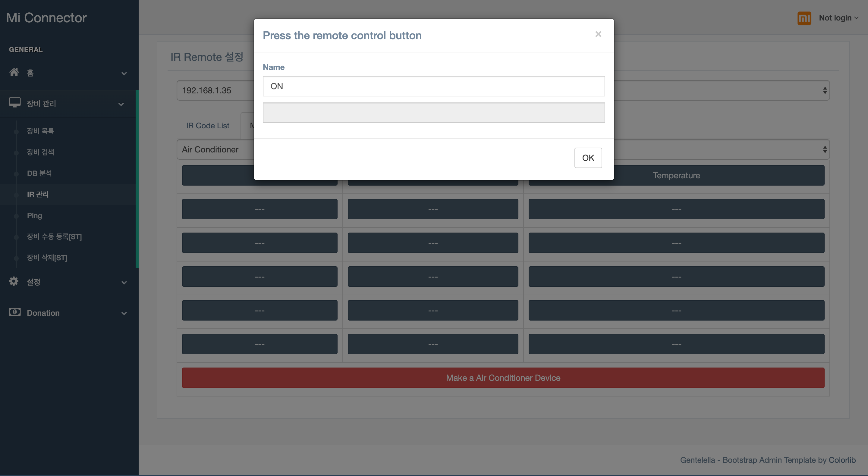This screenshot has width=868, height=476.
Task: Open the Colorlib link in footer
Action: [x=842, y=460]
